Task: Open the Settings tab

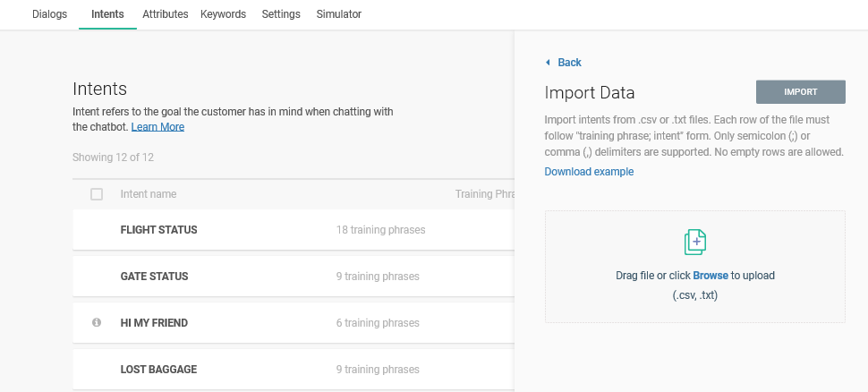Action: pos(281,14)
